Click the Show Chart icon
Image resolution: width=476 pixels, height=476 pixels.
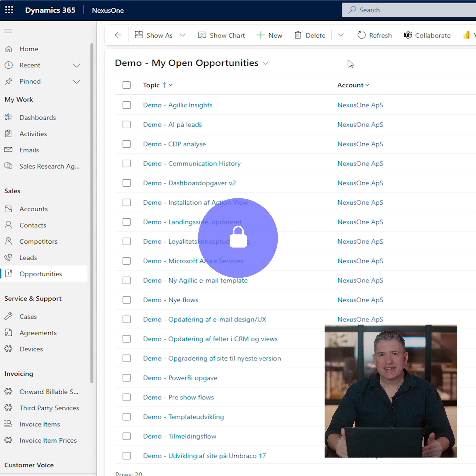202,35
